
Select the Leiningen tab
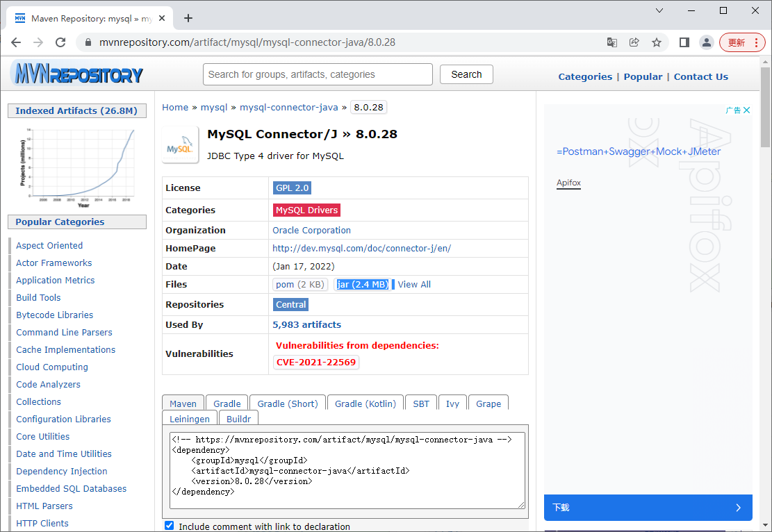tap(190, 418)
